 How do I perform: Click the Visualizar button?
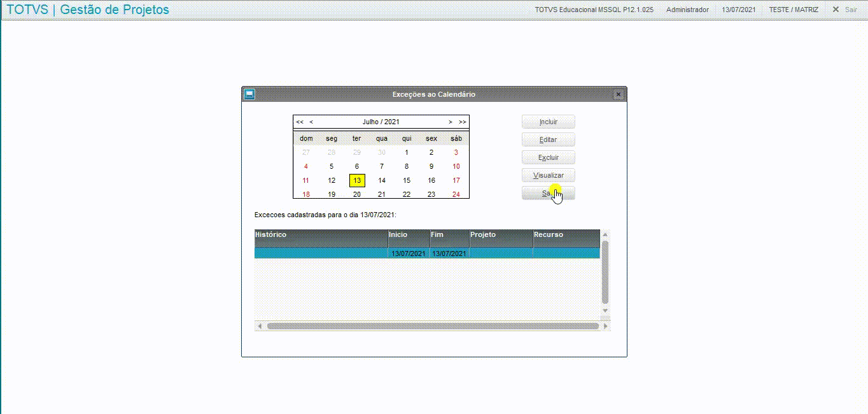tap(548, 175)
